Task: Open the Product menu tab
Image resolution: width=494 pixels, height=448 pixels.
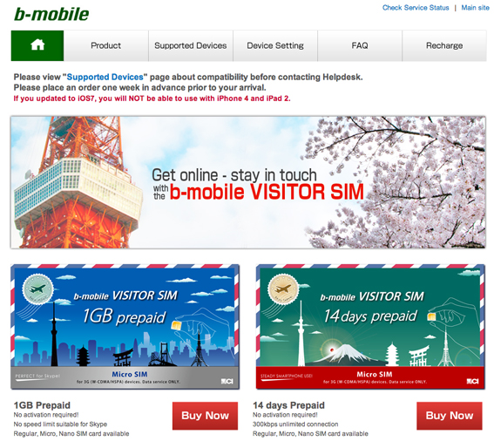Action: coord(106,45)
